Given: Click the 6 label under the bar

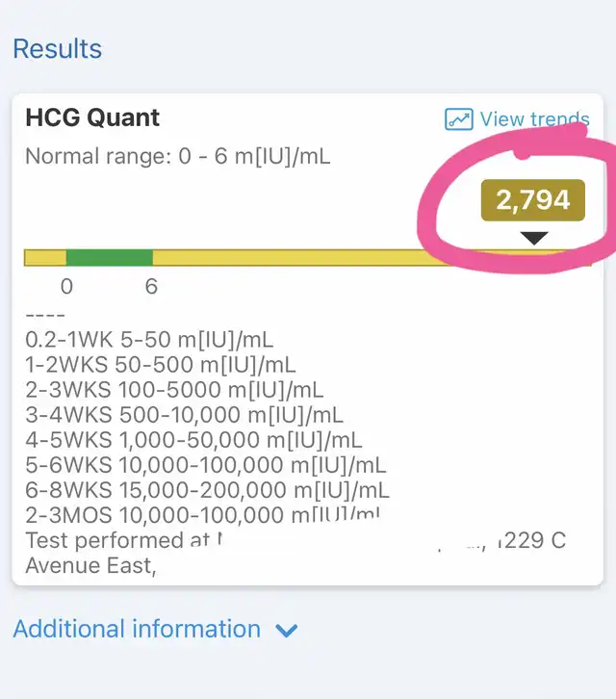Looking at the screenshot, I should 151,287.
